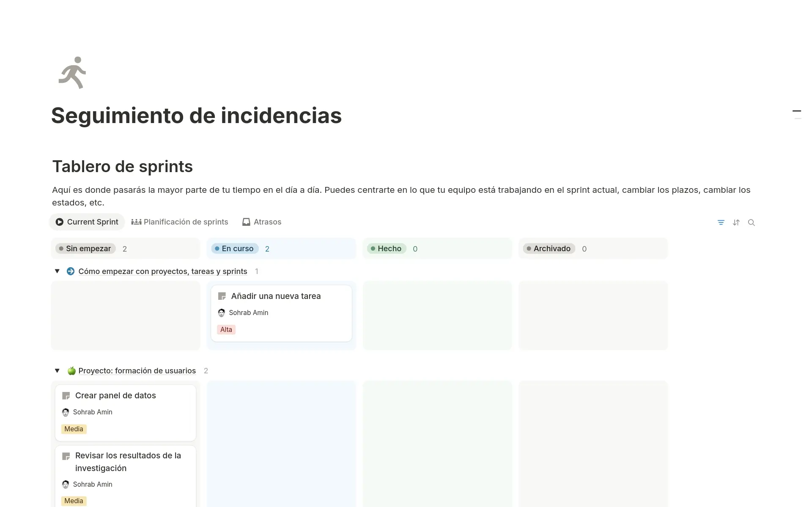The height and width of the screenshot is (507, 812).
Task: Open the Añadir una nueva tarea card
Action: [x=276, y=296]
